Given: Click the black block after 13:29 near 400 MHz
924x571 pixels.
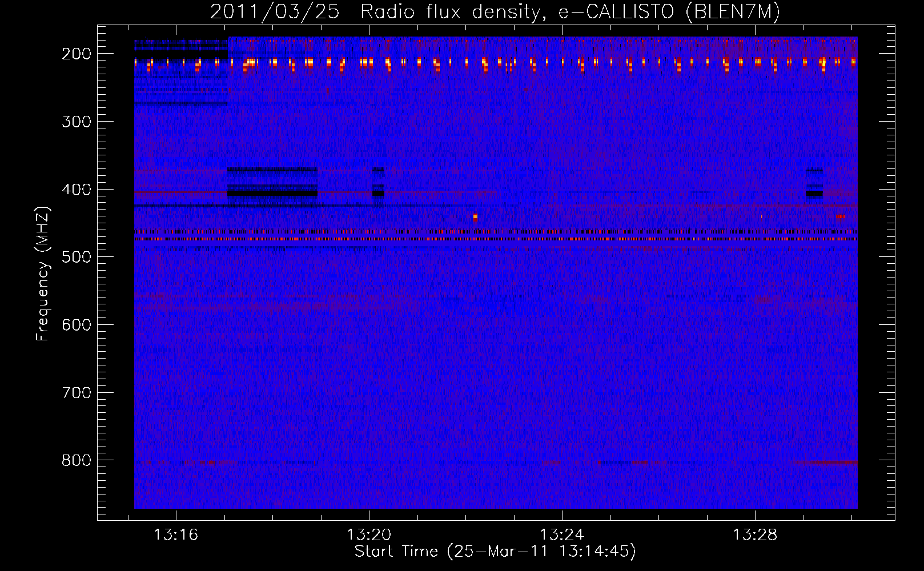Looking at the screenshot, I should (814, 194).
